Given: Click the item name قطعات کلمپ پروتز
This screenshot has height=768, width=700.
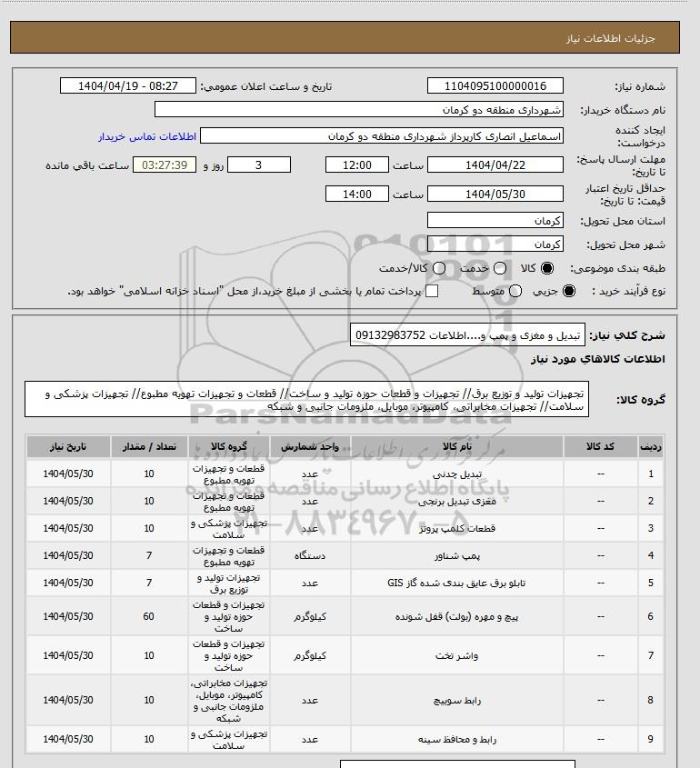Looking at the screenshot, I should (x=457, y=528).
